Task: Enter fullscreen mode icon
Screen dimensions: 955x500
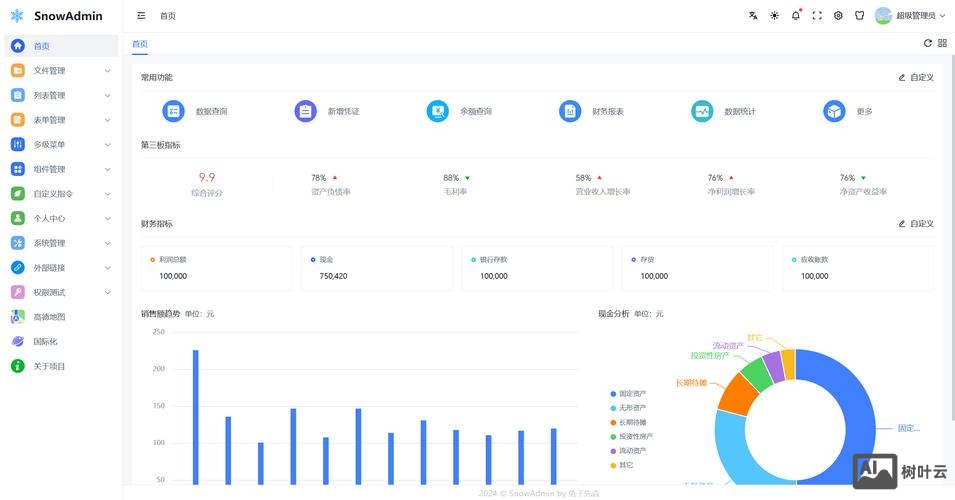Action: click(x=817, y=16)
